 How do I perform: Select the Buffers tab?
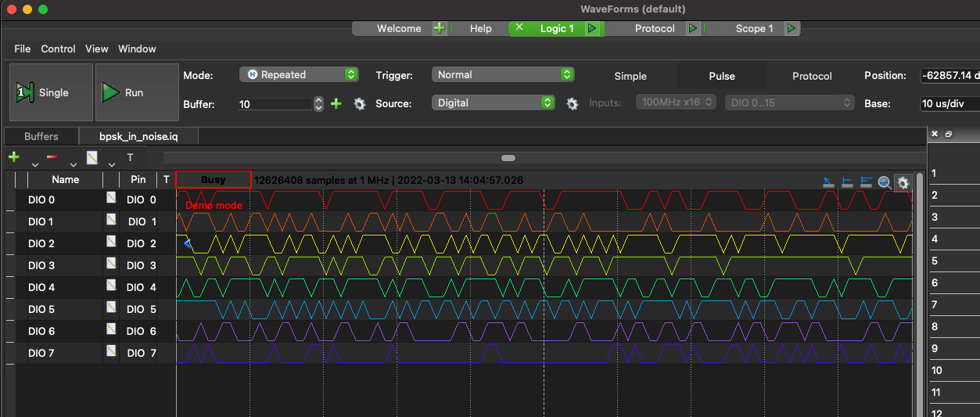pyautogui.click(x=41, y=136)
